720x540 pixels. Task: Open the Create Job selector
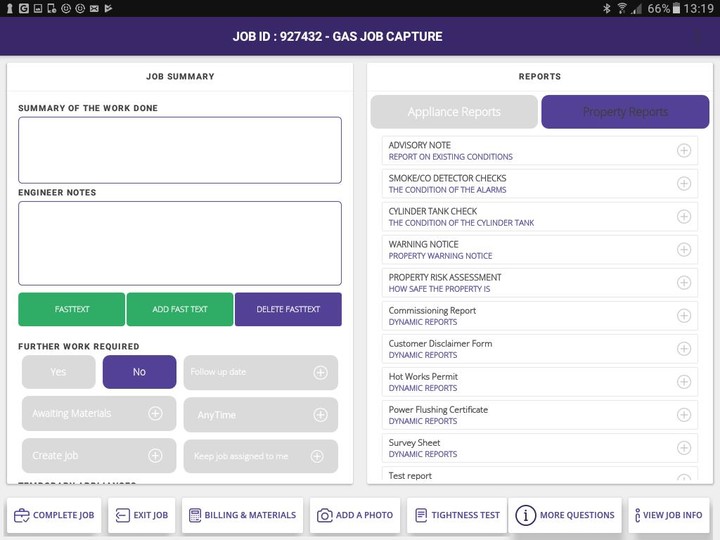pyautogui.click(x=99, y=456)
